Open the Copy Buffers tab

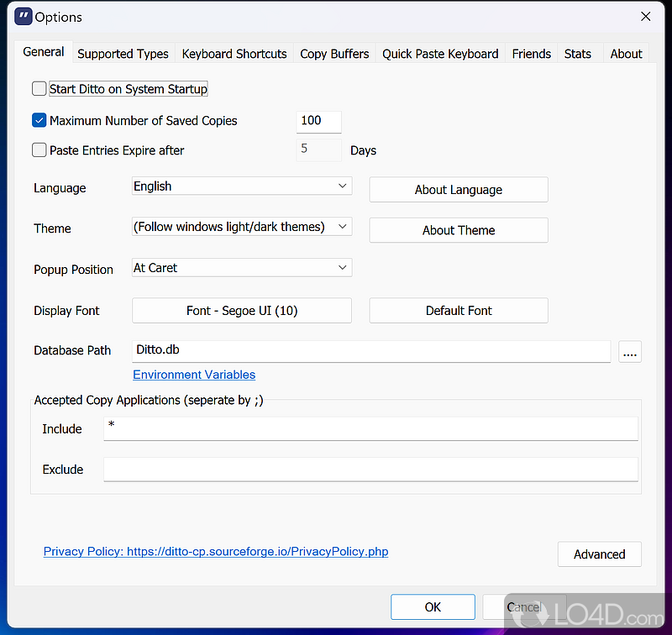[333, 53]
